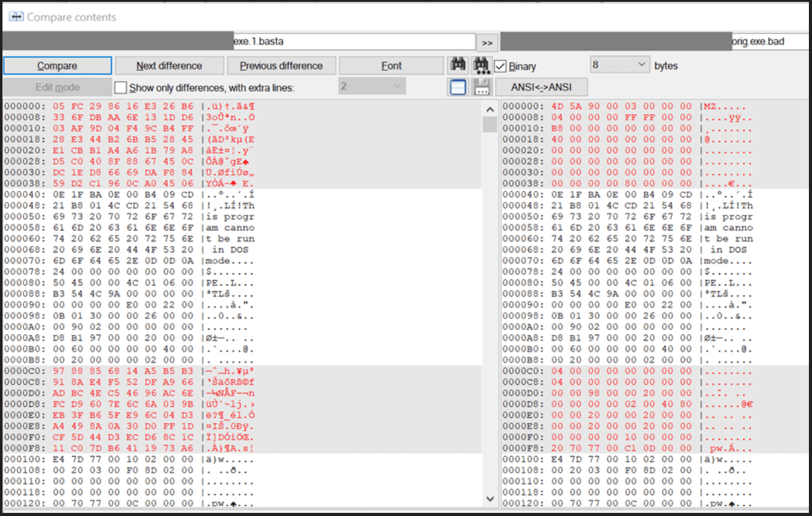Image resolution: width=812 pixels, height=516 pixels.
Task: Click right pane row 0000C0 starting 04 00 00
Action: tap(628, 371)
